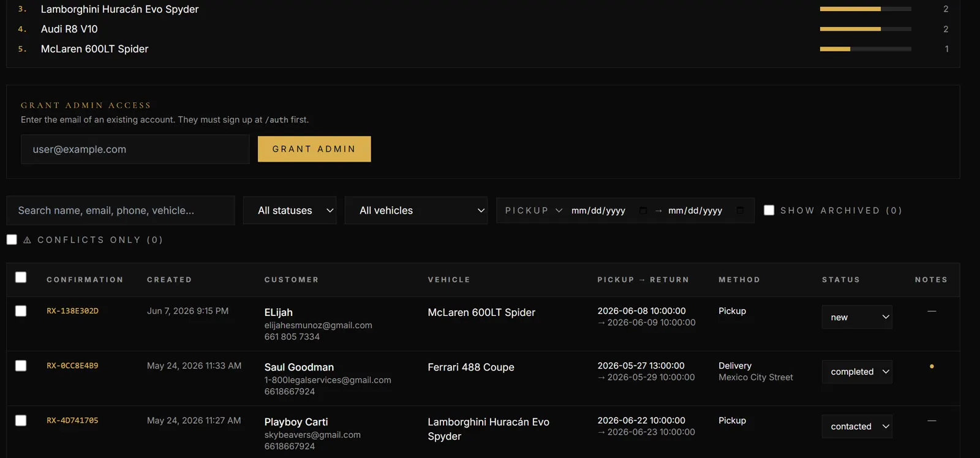Click Lamborghini Huracán Evo Spyder in ranking list
The height and width of the screenshot is (458, 980).
[x=119, y=9]
